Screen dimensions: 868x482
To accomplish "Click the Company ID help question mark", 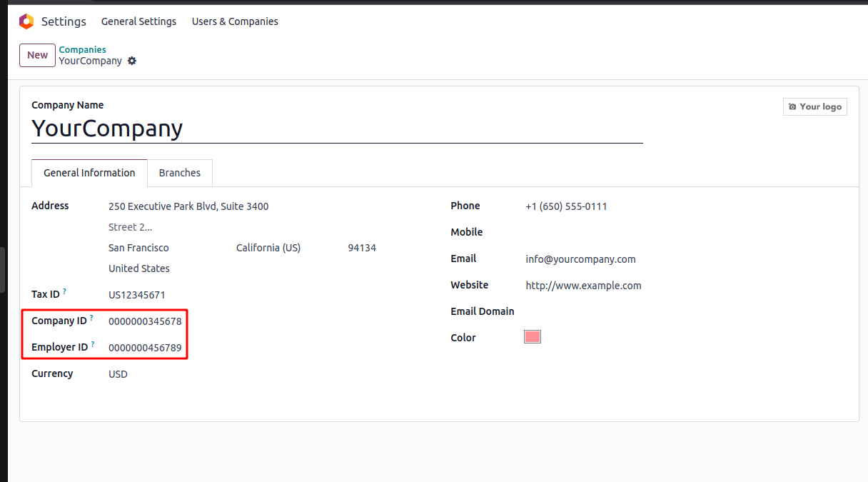I will coord(91,318).
